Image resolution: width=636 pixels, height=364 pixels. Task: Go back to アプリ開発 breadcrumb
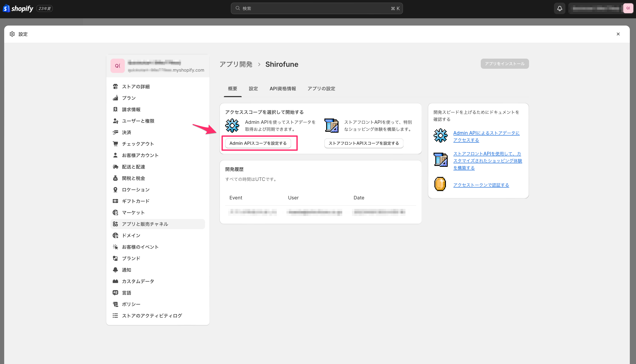click(x=236, y=64)
